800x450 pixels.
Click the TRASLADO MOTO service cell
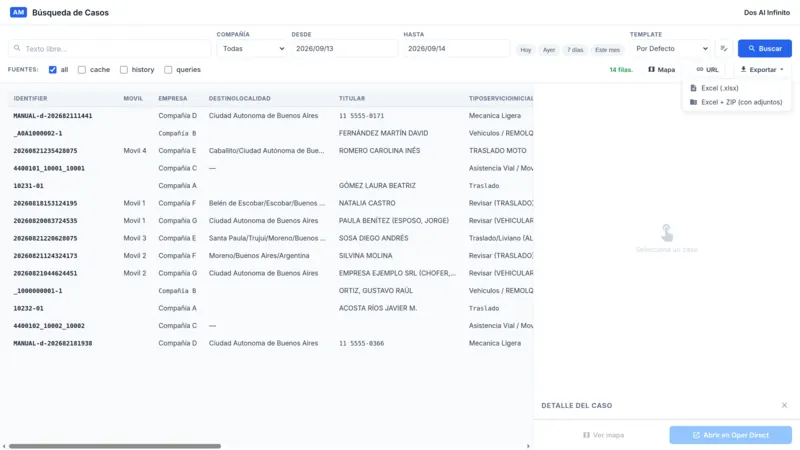click(x=497, y=151)
